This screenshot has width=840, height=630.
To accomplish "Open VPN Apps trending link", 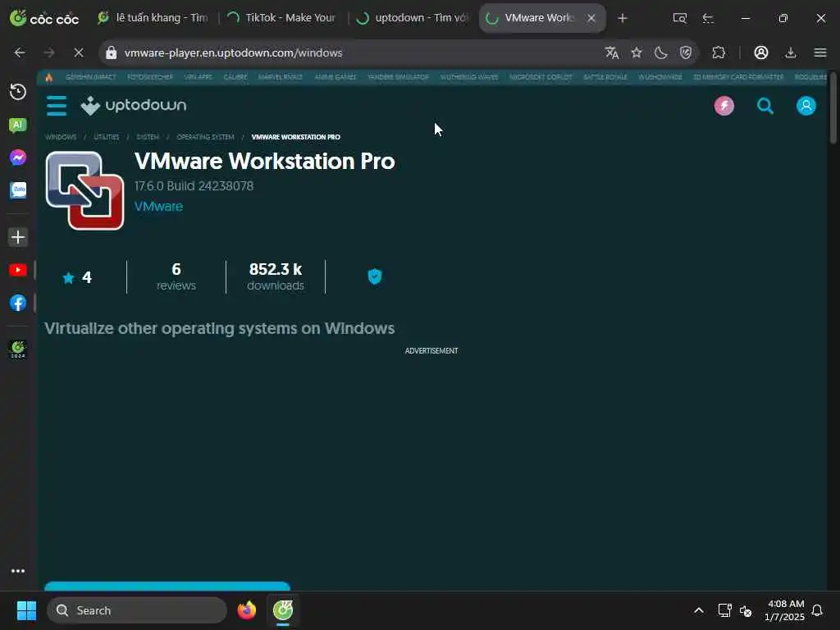I will [x=199, y=77].
